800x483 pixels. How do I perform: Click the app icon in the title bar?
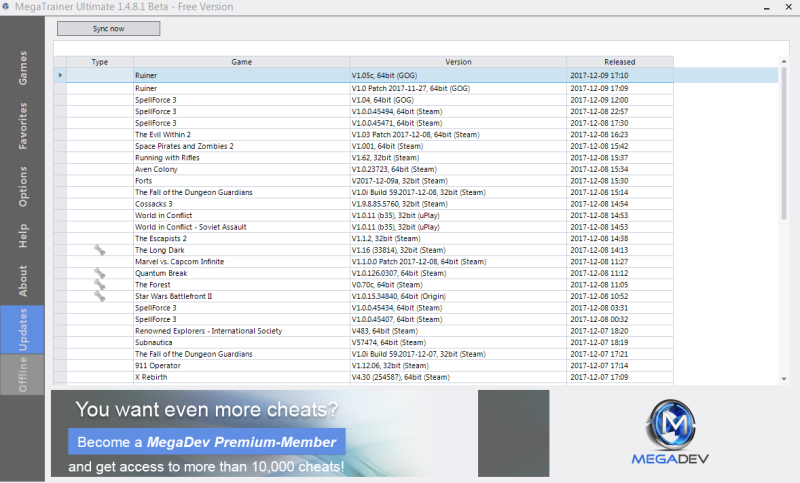[6, 7]
